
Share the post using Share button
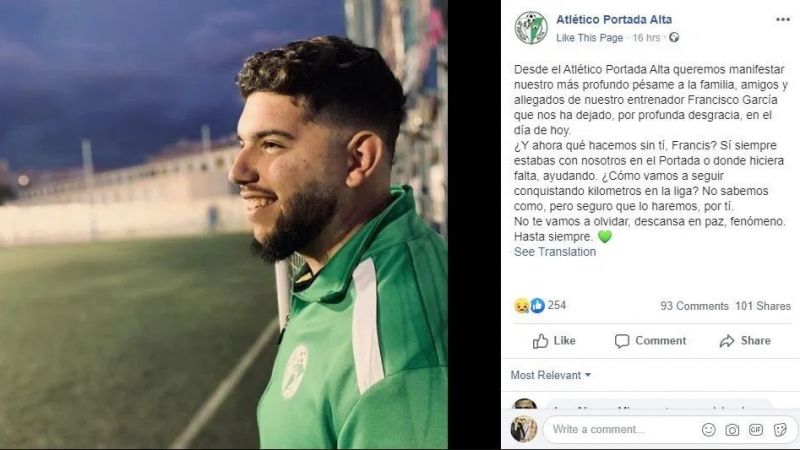pyautogui.click(x=745, y=341)
